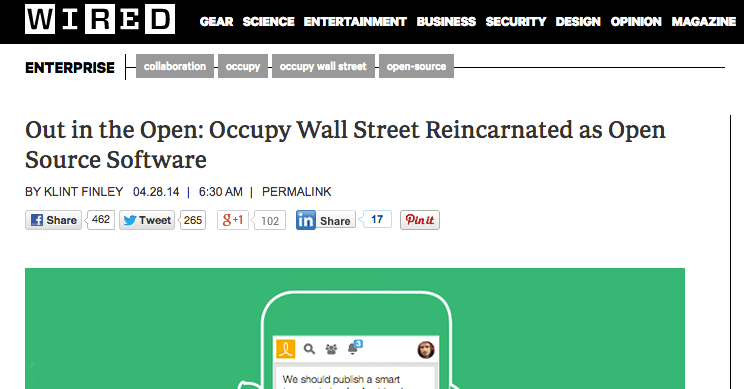
Task: Click the user avatar in illustration
Action: [426, 350]
